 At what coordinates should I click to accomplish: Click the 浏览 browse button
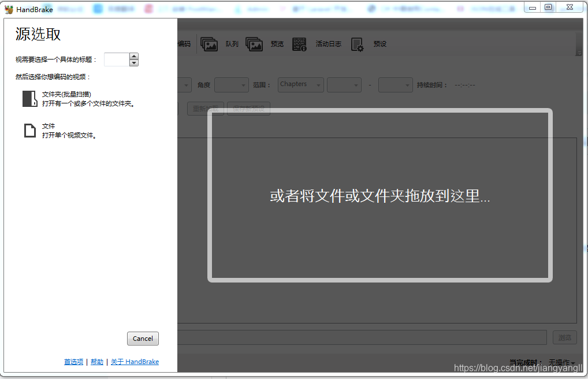565,338
